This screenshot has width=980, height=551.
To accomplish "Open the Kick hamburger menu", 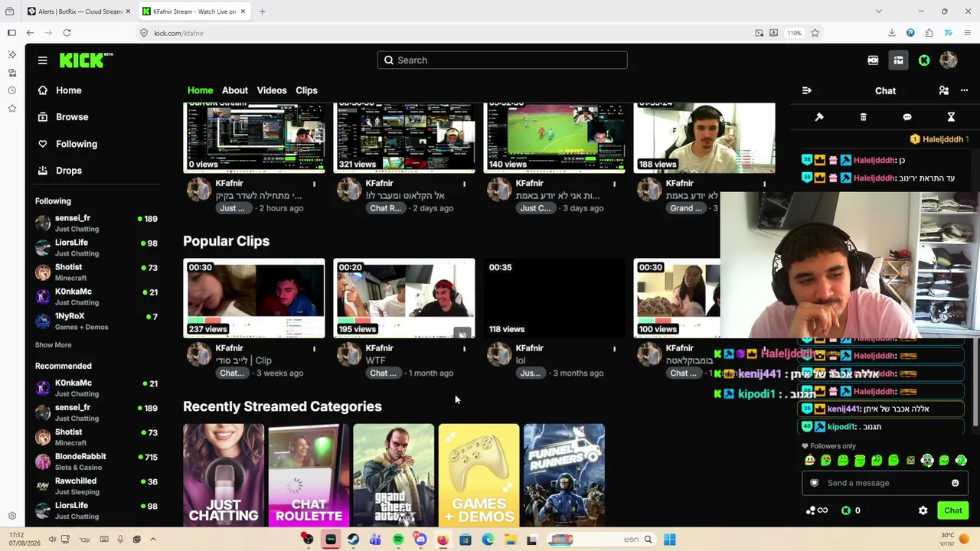I will click(43, 60).
